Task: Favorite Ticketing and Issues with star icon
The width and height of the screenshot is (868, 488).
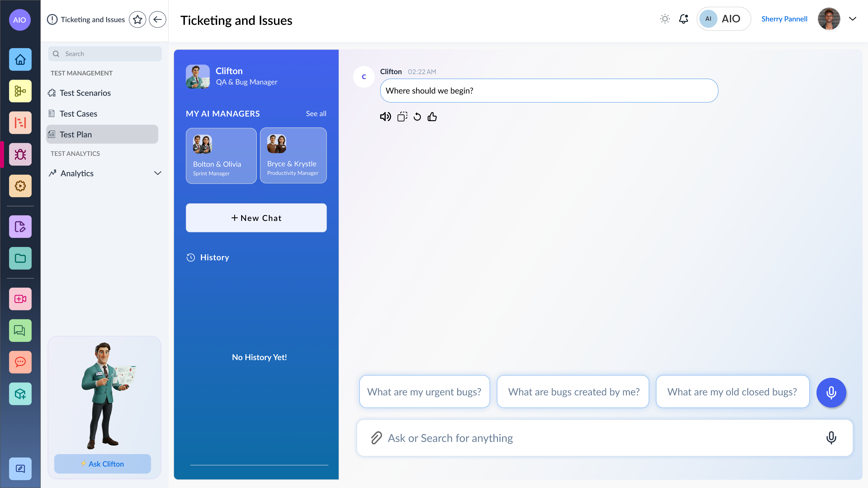Action: 138,19
